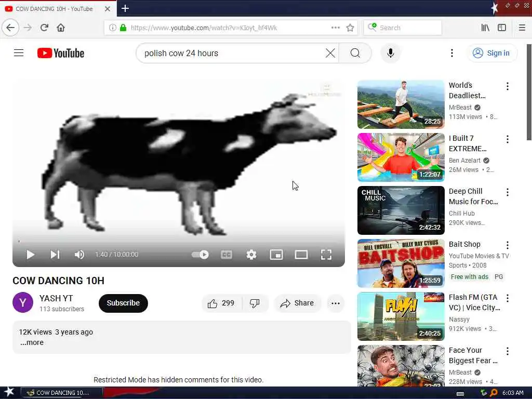Image resolution: width=532 pixels, height=399 pixels.
Task: Click the page vertical scrollbar
Action: (x=529, y=91)
